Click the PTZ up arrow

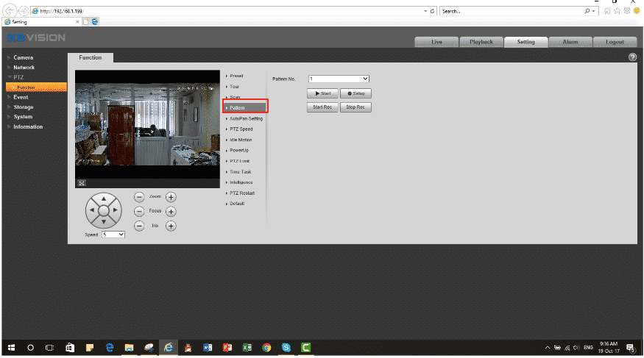[104, 198]
